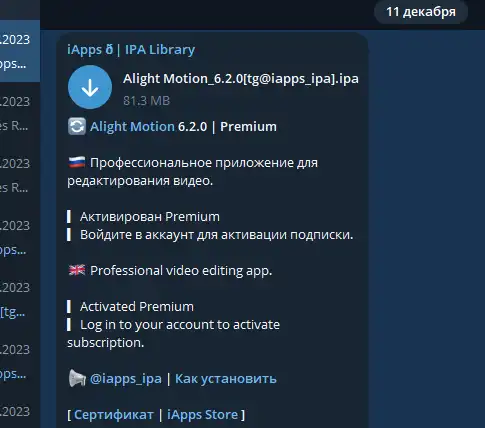Click the Professional video editing app text
The image size is (485, 428).
[181, 271]
